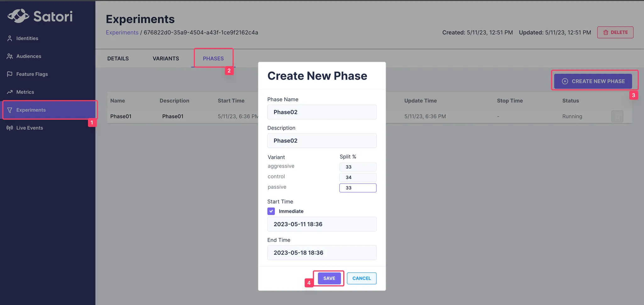Open the Variants tab
The height and width of the screenshot is (305, 644).
coord(166,59)
